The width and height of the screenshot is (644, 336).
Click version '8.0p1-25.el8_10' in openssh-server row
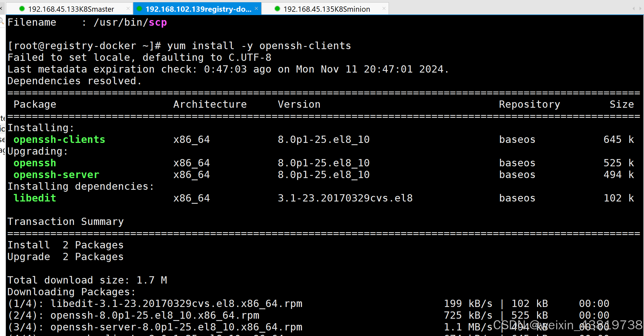[x=324, y=175]
